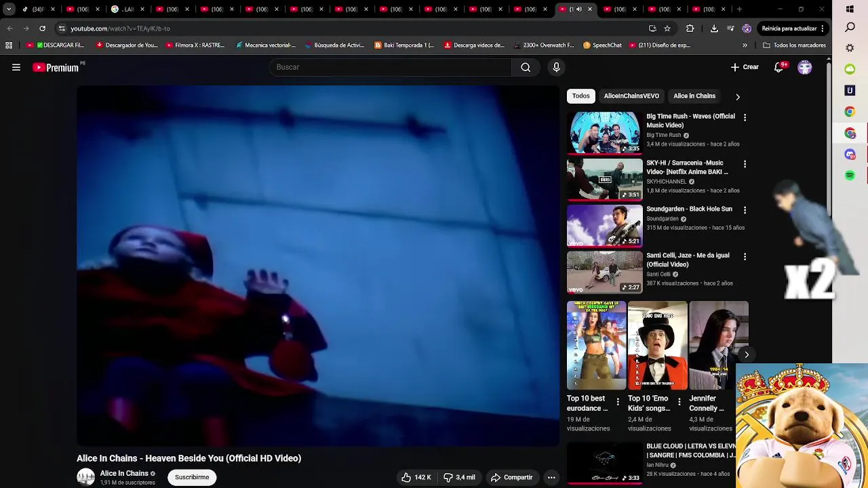The height and width of the screenshot is (488, 868).
Task: Open Spotify from the side taskbar
Action: point(850,176)
